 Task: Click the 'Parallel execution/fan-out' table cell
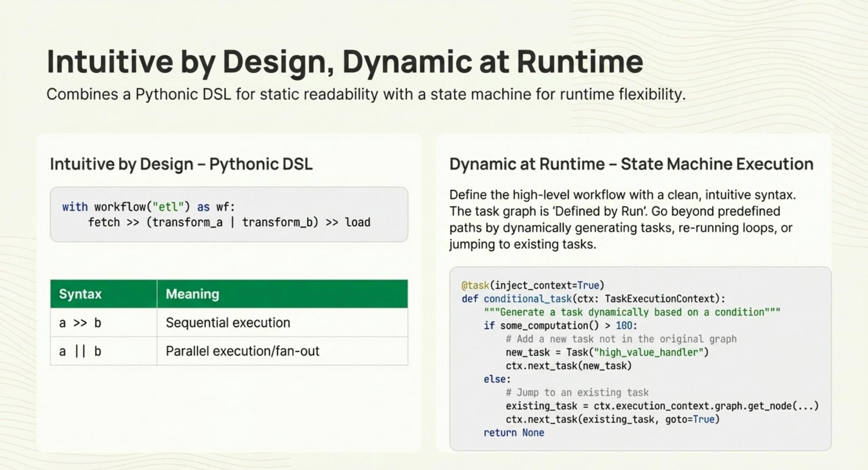[242, 351]
